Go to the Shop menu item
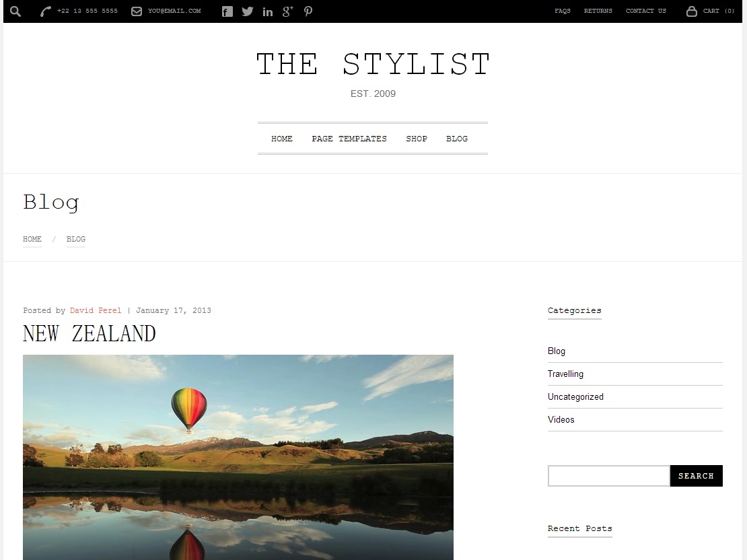 (417, 139)
